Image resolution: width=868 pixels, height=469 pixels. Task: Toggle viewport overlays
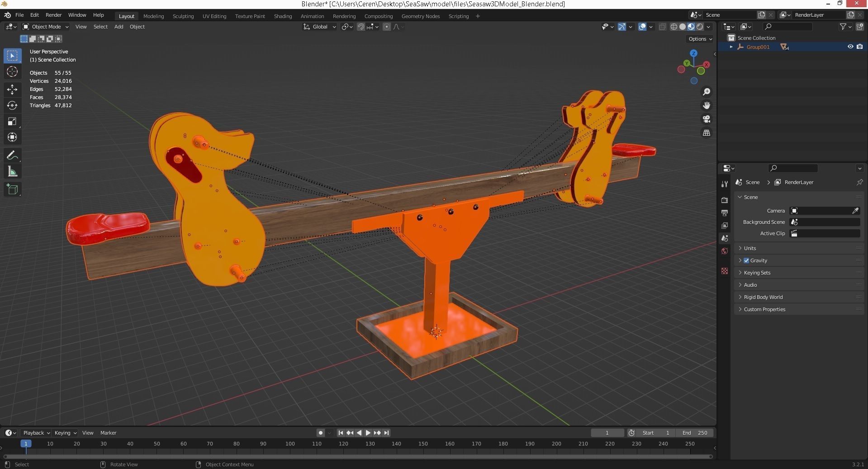[642, 27]
